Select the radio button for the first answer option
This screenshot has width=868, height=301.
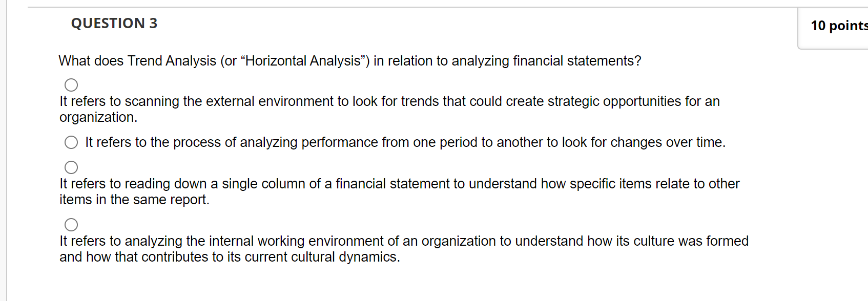72,84
